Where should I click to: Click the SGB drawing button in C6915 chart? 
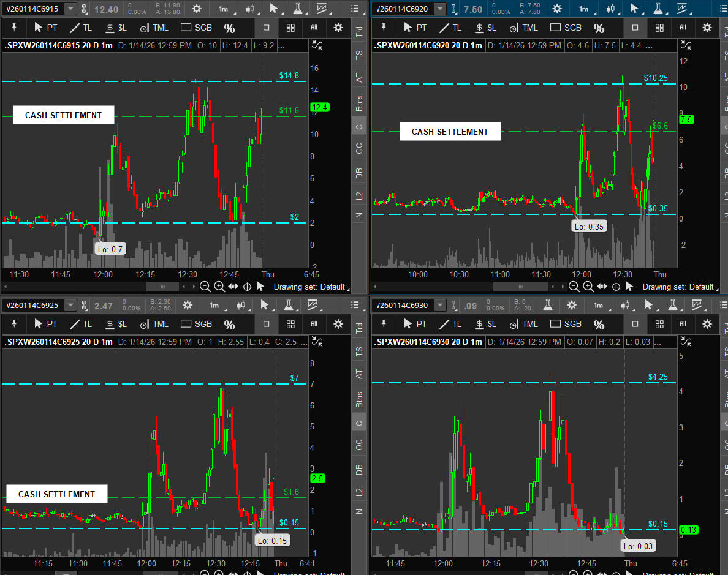[x=197, y=28]
